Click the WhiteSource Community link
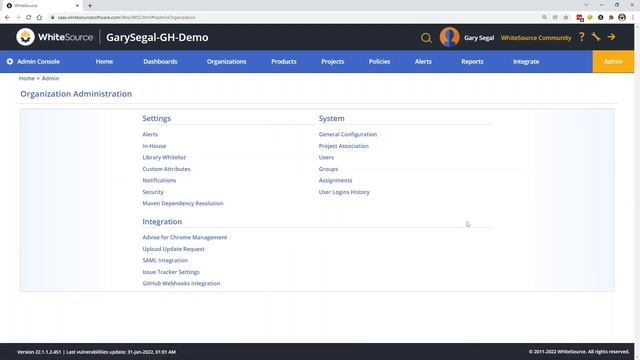The width and height of the screenshot is (640, 360). click(536, 38)
